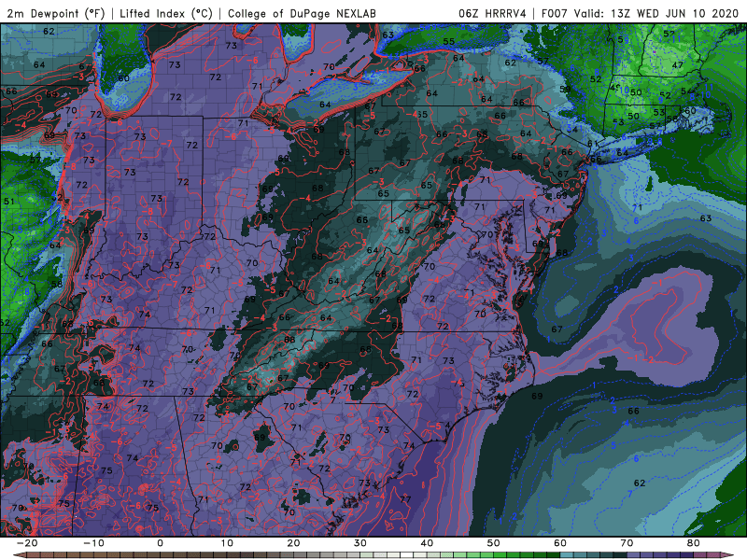Viewport: 747px width, 560px height.
Task: Click the 10 label on the color scale
Action: pos(227,543)
